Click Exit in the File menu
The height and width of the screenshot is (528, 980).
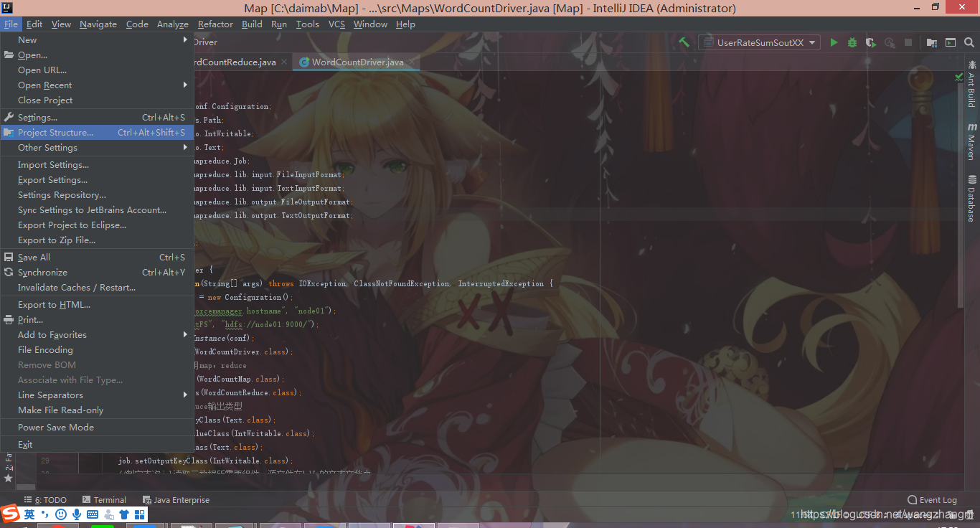click(97, 445)
